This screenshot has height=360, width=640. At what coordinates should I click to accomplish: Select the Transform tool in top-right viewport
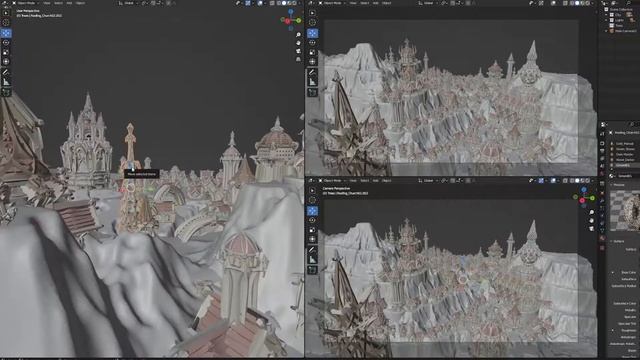312,61
